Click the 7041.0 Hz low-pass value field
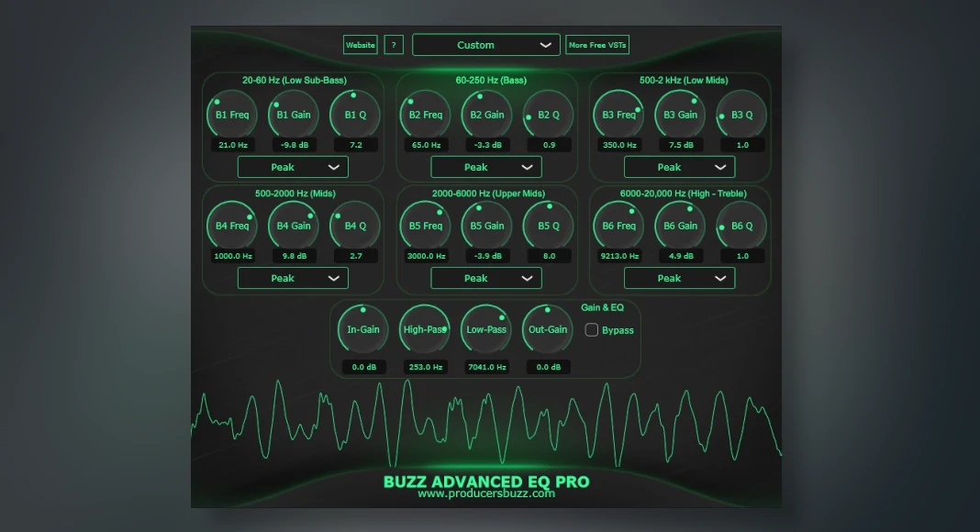The image size is (980, 532). coord(487,367)
